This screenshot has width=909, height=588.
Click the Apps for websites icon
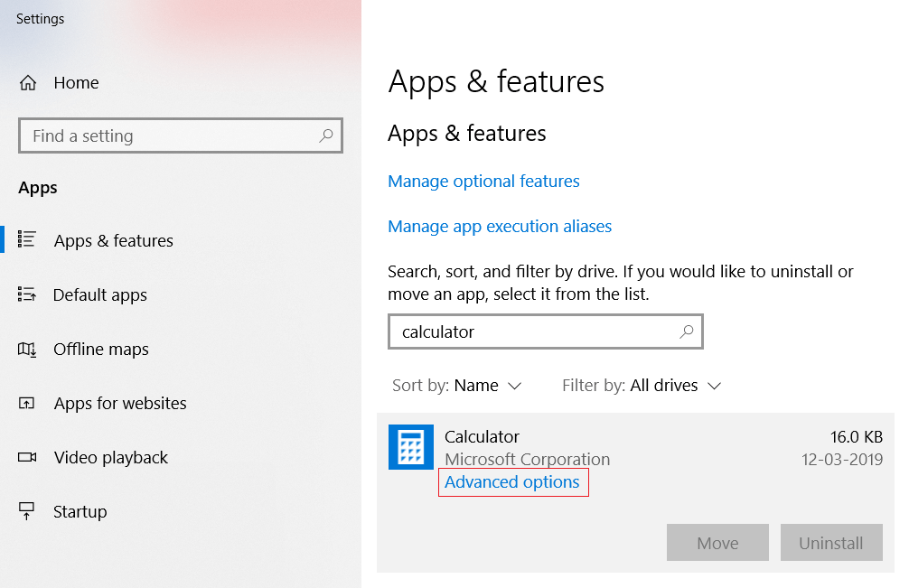tap(27, 403)
